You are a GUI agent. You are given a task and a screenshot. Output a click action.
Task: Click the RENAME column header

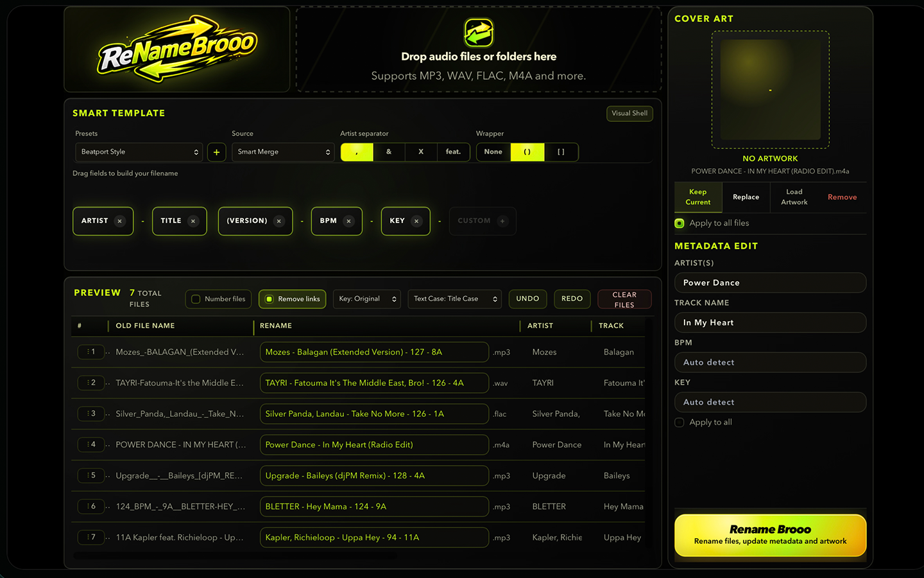276,326
